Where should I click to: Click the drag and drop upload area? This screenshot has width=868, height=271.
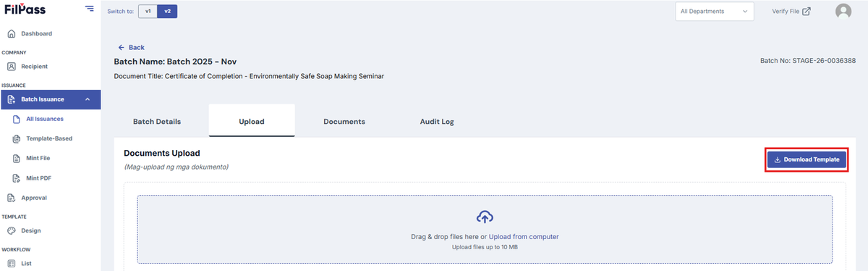pos(485,229)
